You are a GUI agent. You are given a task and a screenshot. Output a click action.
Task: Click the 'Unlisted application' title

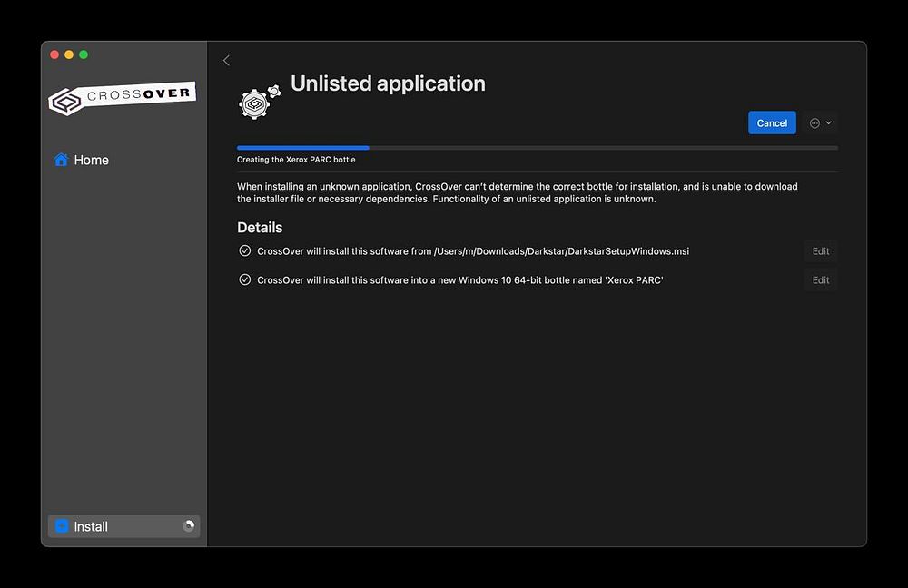(x=388, y=83)
